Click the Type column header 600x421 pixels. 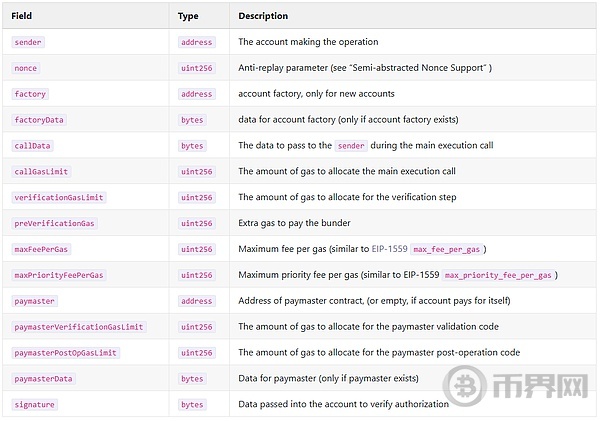(x=188, y=16)
